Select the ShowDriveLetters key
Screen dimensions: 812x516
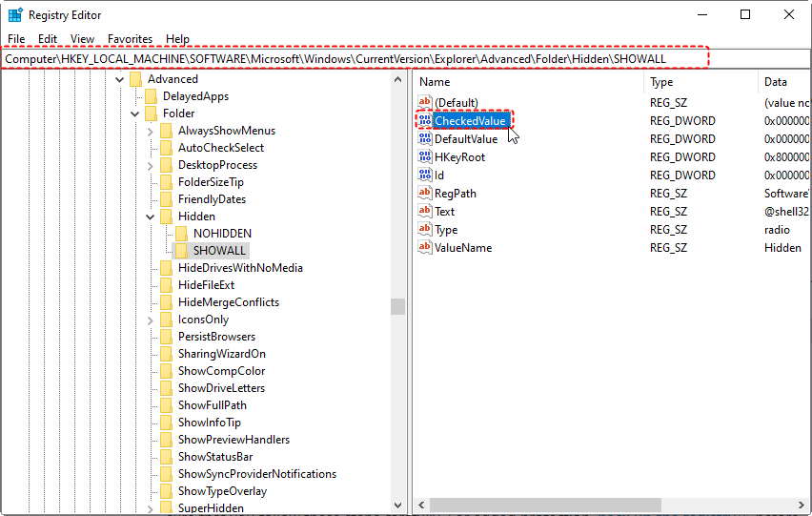[x=221, y=387]
